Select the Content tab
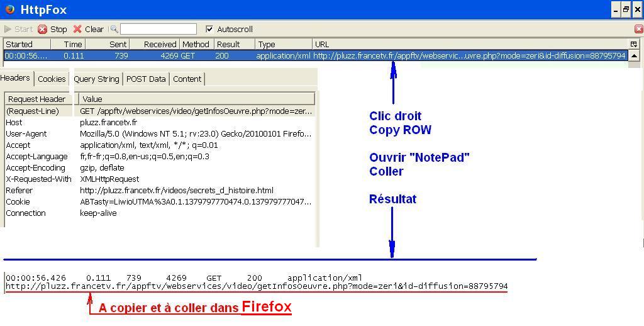This screenshot has height=326, width=644. [x=187, y=79]
